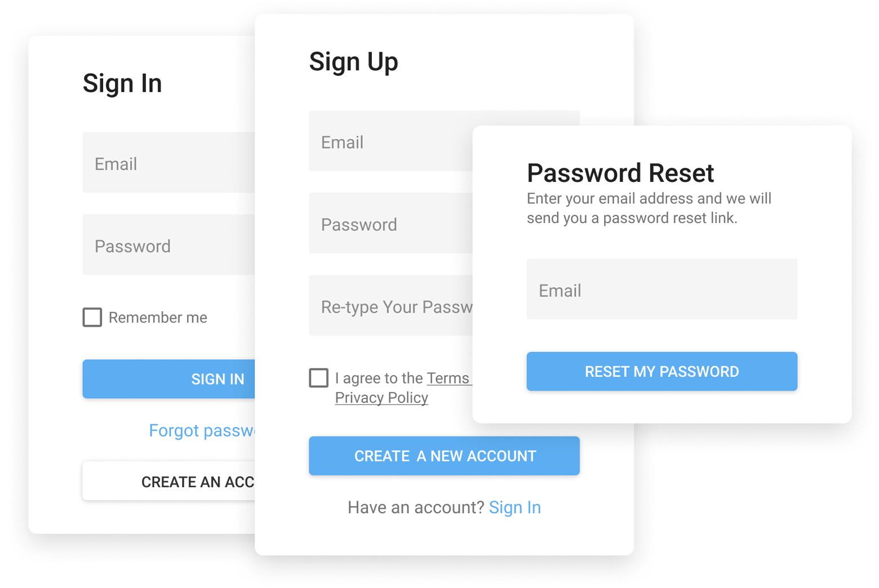Select the Sign In heading

click(122, 83)
